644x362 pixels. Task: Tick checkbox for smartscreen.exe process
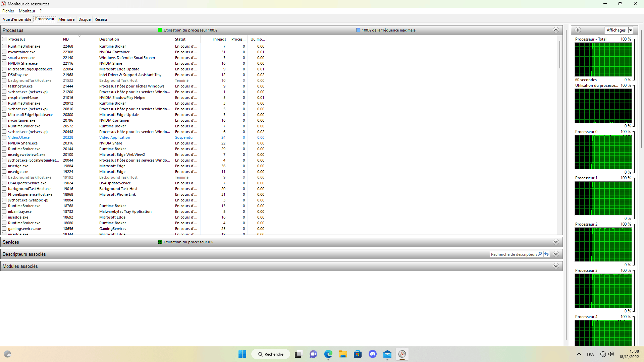click(4, 58)
